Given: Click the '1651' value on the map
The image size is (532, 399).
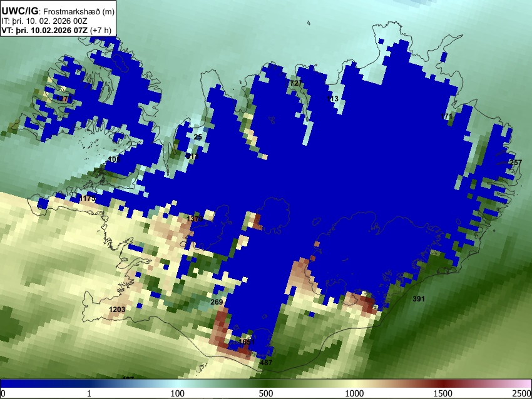Looking at the screenshot, I should [x=247, y=341].
